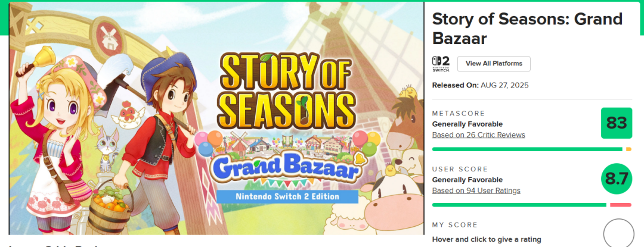This screenshot has width=644, height=247.
Task: Click the Nintendo Switch 2 Edition blue banner
Action: point(287,196)
